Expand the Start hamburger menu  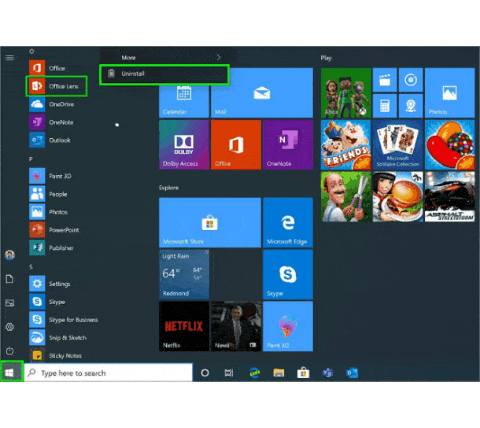10,58
